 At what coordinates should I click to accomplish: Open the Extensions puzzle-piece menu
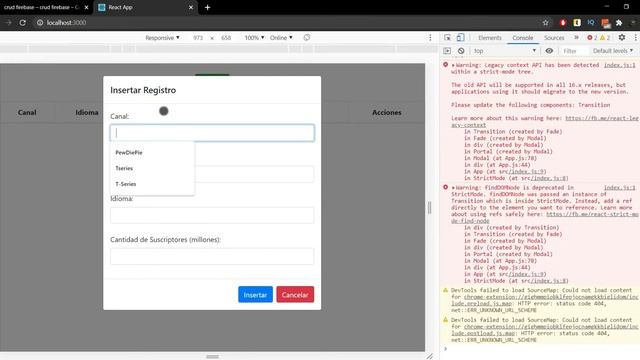(619, 22)
